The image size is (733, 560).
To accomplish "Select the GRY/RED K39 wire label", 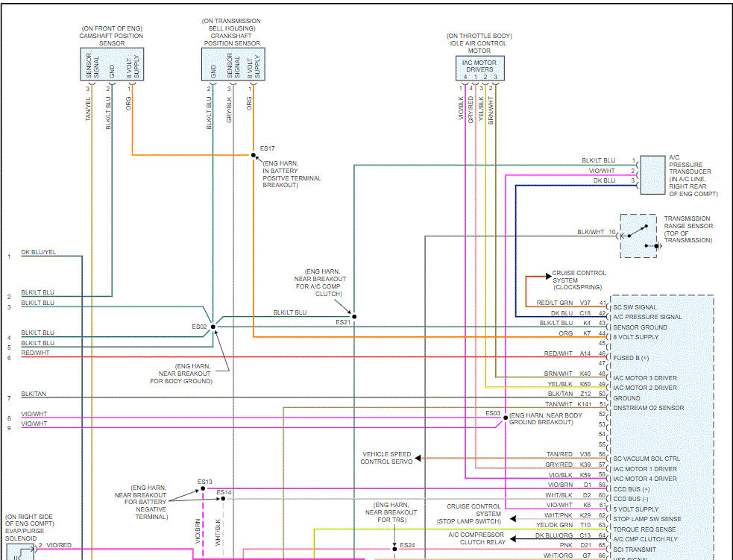I will [569, 465].
